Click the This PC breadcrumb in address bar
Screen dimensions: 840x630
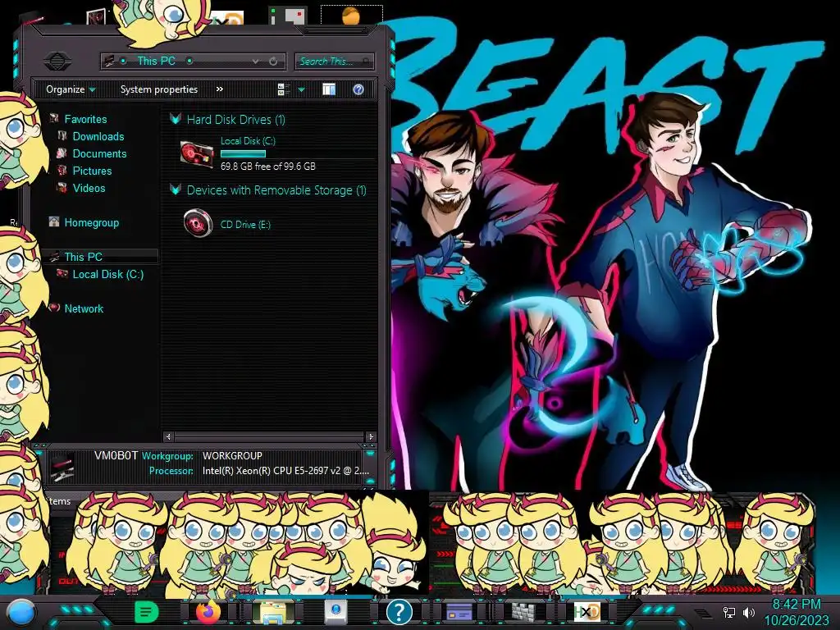[156, 61]
